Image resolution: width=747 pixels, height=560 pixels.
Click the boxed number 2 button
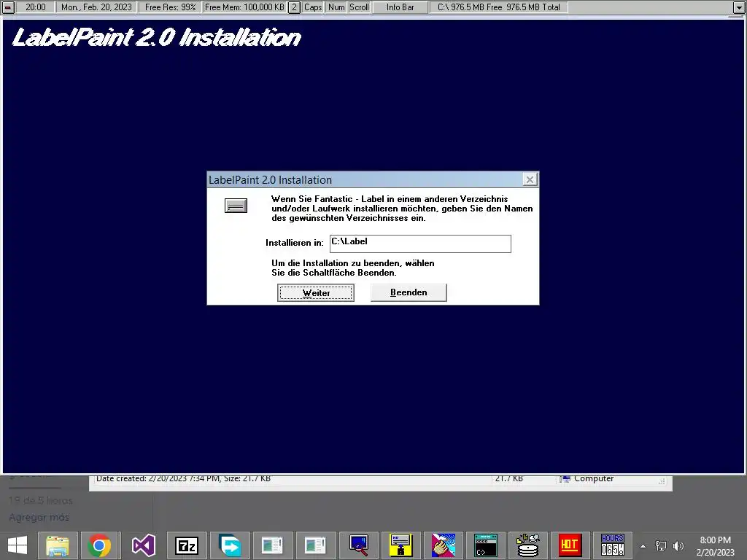point(295,7)
